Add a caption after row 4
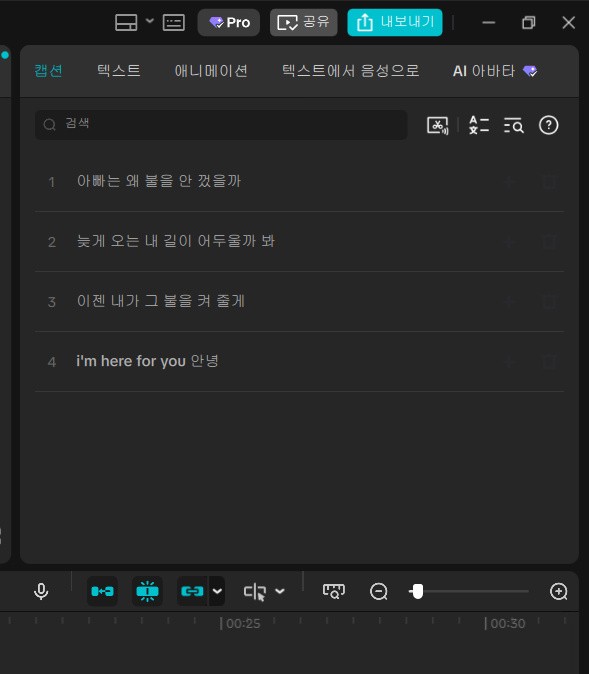Screen dimensions: 589x674 coord(509,362)
